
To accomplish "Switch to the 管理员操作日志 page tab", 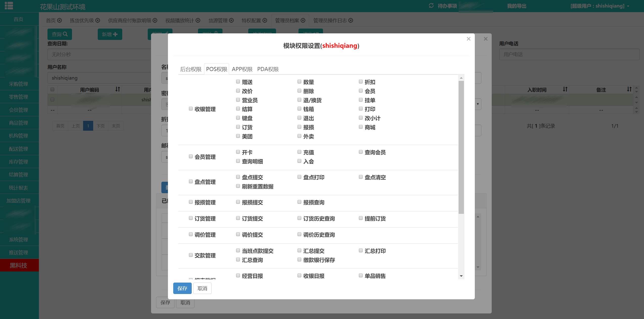I will 330,20.
